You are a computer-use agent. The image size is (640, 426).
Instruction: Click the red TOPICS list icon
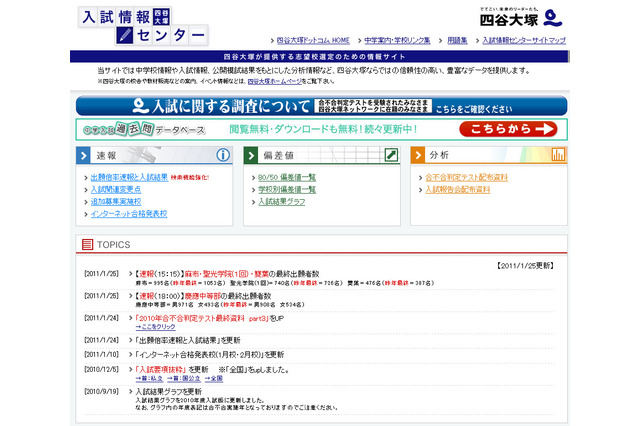click(87, 244)
